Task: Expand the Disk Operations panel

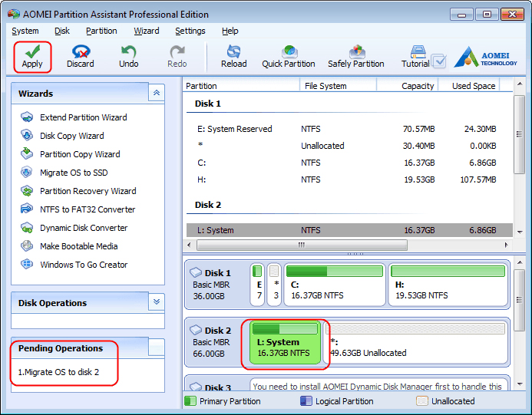Action: tap(157, 301)
